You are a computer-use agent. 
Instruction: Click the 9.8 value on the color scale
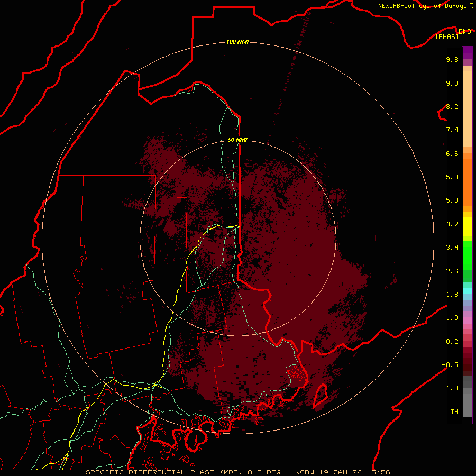click(x=452, y=59)
